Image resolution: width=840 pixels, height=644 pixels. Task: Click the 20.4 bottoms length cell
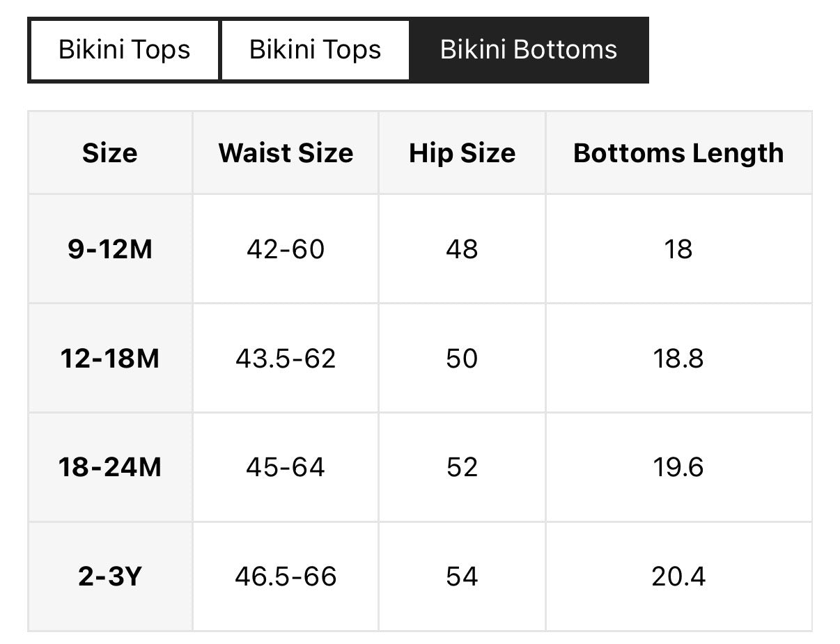(x=678, y=576)
